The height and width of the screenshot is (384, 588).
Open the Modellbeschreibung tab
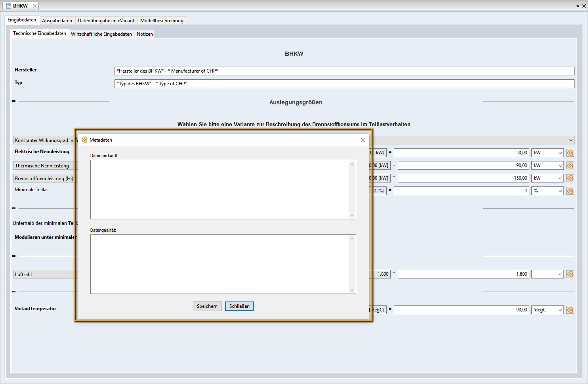coord(162,21)
